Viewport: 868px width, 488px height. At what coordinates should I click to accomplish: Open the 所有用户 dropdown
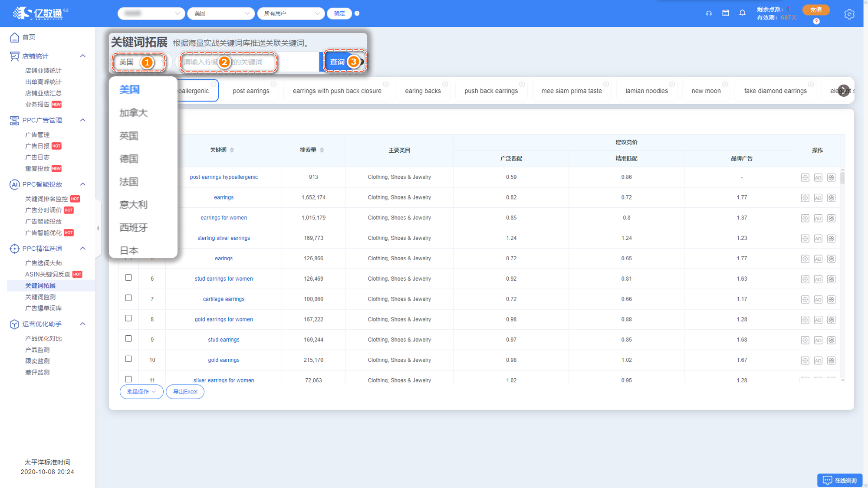(x=291, y=13)
